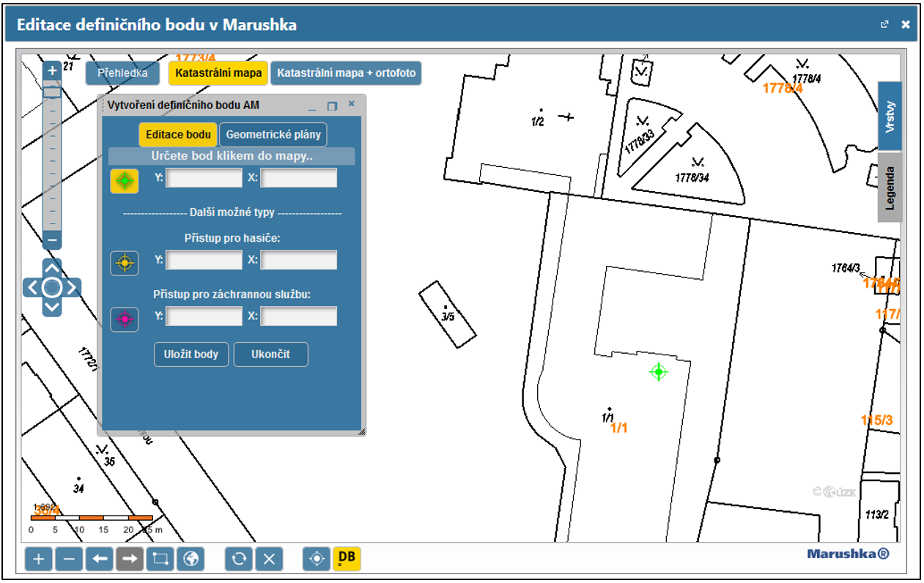Click the zoom out minus icon in bottom toolbar
924x583 pixels.
[69, 559]
